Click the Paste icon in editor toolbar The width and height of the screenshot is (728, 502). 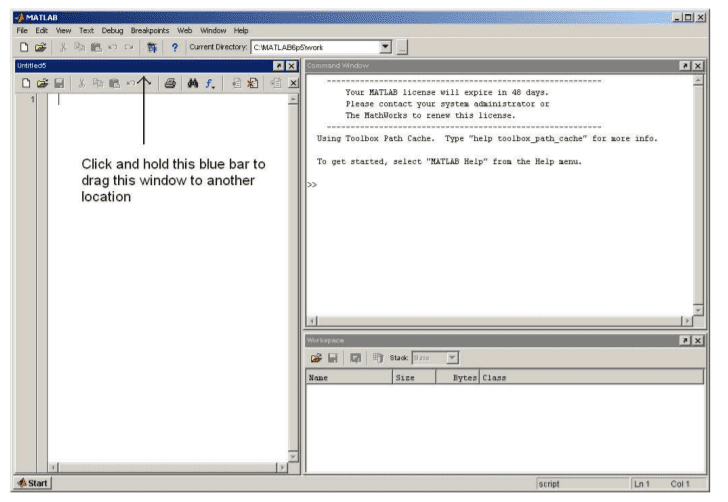click(x=114, y=83)
